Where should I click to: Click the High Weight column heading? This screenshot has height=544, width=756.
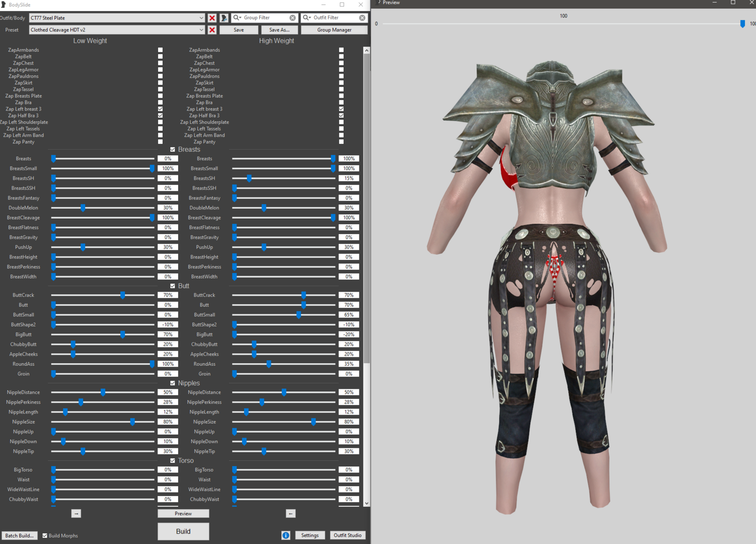(x=276, y=41)
